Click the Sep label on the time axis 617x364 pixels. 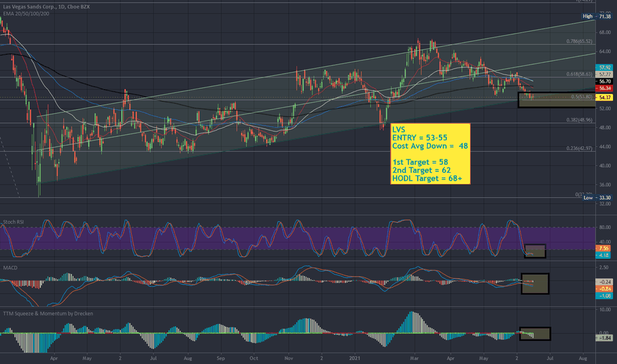tap(220, 359)
